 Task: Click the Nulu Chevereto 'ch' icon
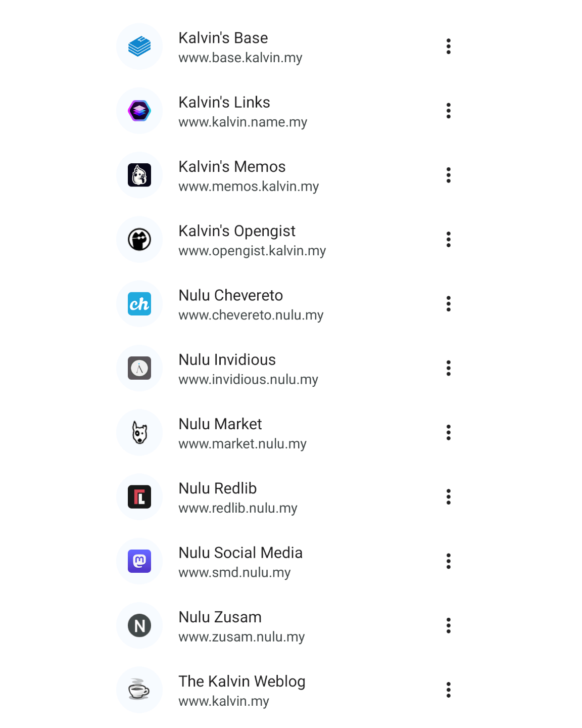pos(139,304)
